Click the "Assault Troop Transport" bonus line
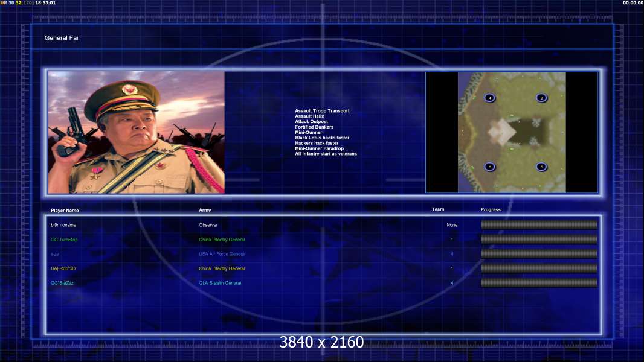 [323, 110]
